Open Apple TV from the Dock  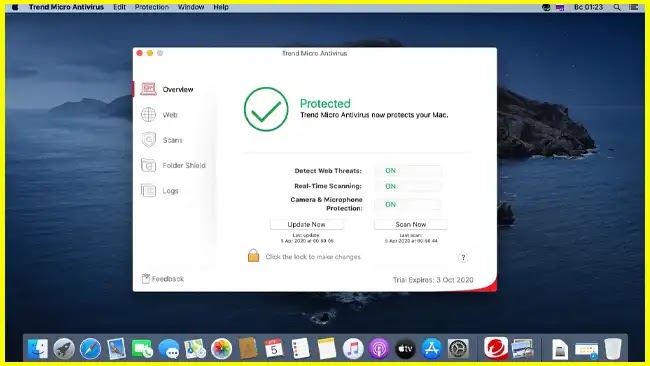point(405,348)
